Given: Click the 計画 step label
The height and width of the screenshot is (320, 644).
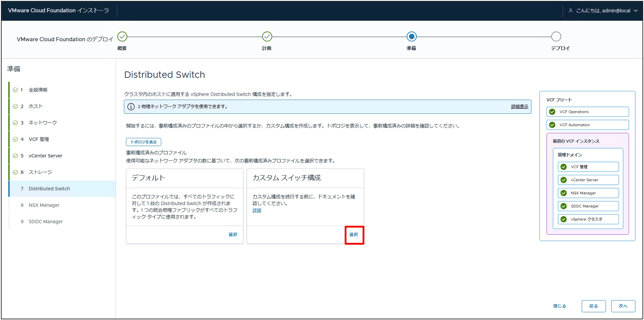Looking at the screenshot, I should 267,48.
